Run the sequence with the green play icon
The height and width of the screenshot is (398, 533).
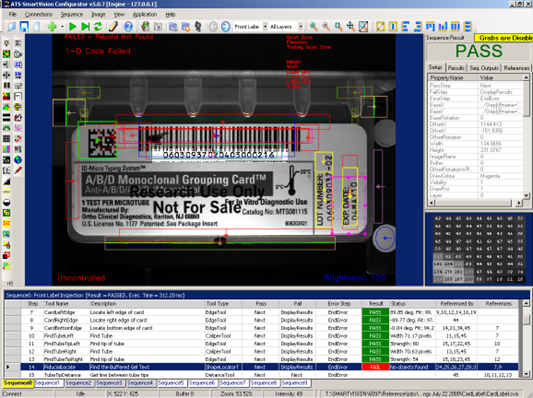[x=72, y=26]
